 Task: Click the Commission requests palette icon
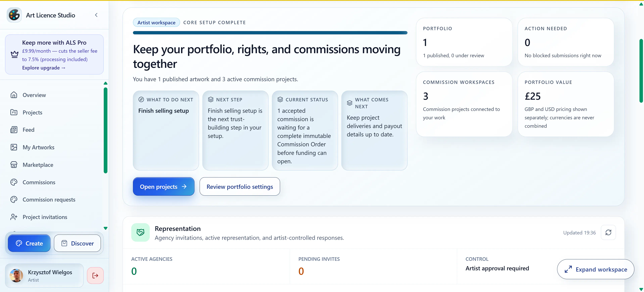[x=14, y=200]
